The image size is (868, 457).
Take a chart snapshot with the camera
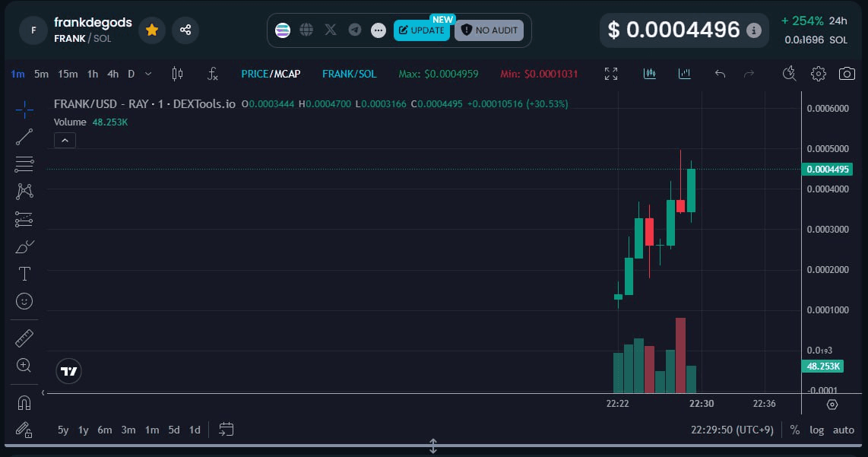pos(847,74)
